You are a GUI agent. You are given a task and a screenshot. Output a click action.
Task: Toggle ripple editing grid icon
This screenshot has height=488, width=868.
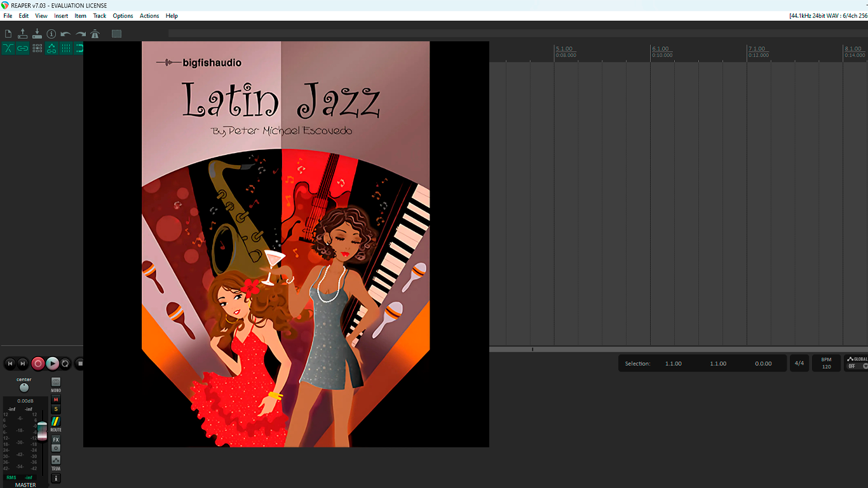[37, 48]
